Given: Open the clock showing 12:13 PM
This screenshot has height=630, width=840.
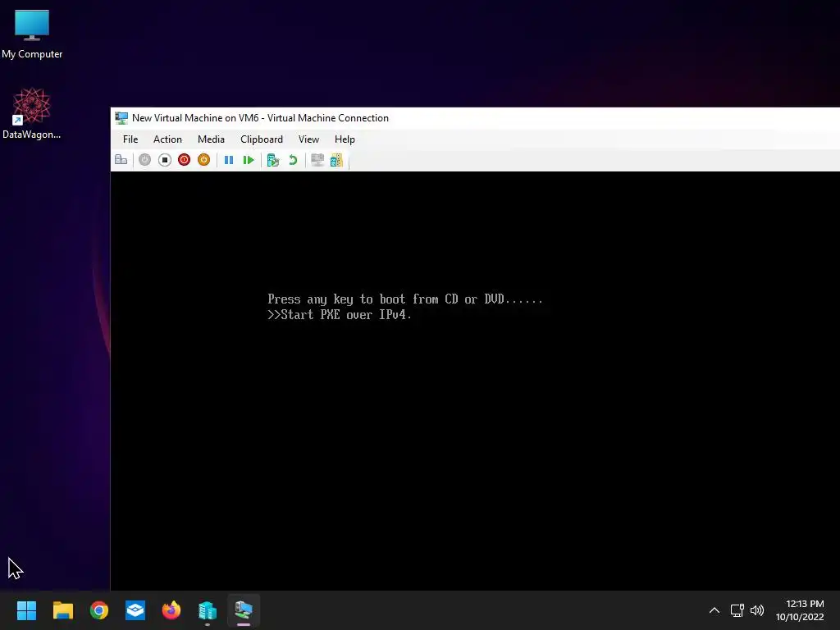Looking at the screenshot, I should click(800, 610).
